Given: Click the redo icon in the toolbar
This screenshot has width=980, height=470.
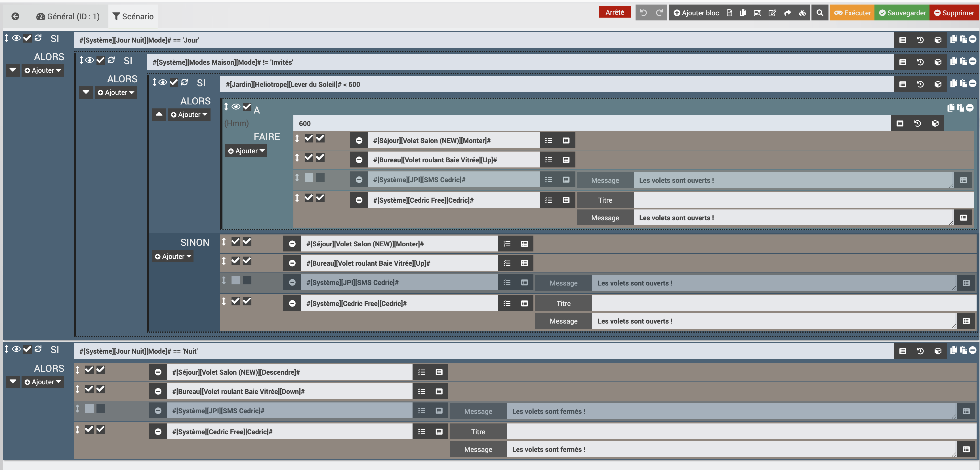Looking at the screenshot, I should (x=659, y=13).
